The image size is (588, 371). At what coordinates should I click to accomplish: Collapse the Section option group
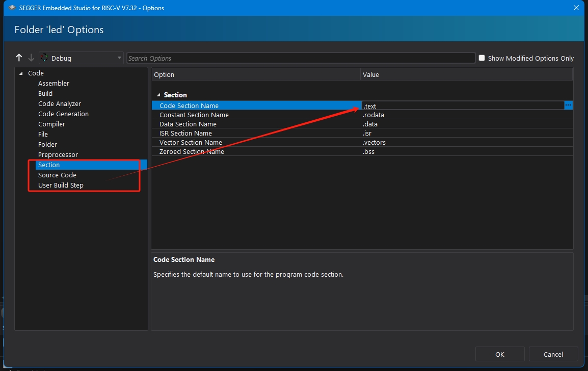(158, 95)
